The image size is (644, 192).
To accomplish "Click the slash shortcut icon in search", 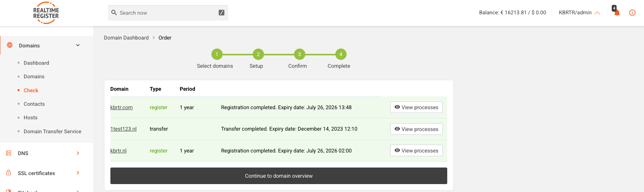I will (x=222, y=13).
